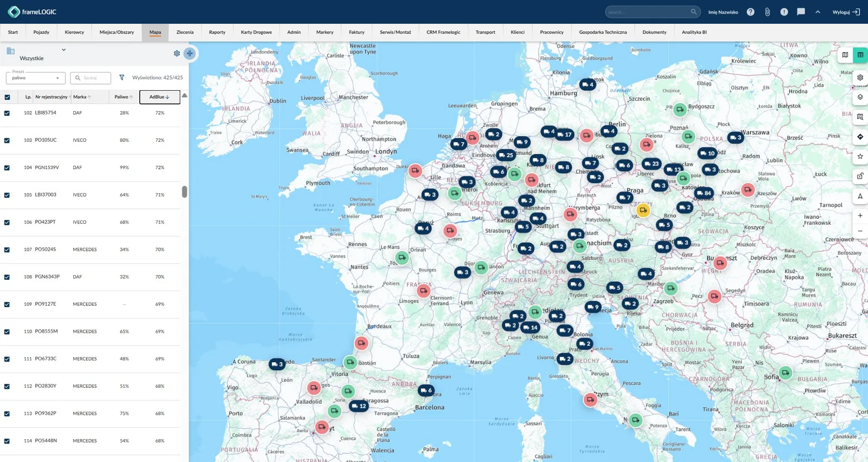The width and height of the screenshot is (868, 462).
Task: Click the alert exclamation icon in header
Action: click(784, 12)
